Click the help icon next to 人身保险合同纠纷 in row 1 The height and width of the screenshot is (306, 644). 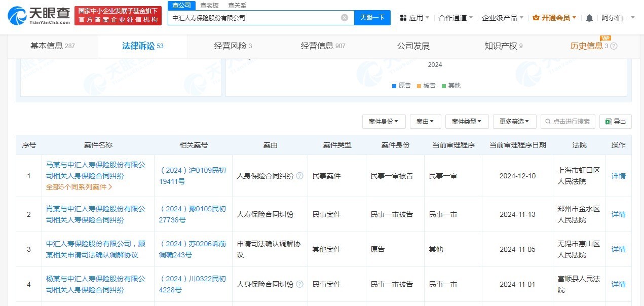pyautogui.click(x=299, y=176)
